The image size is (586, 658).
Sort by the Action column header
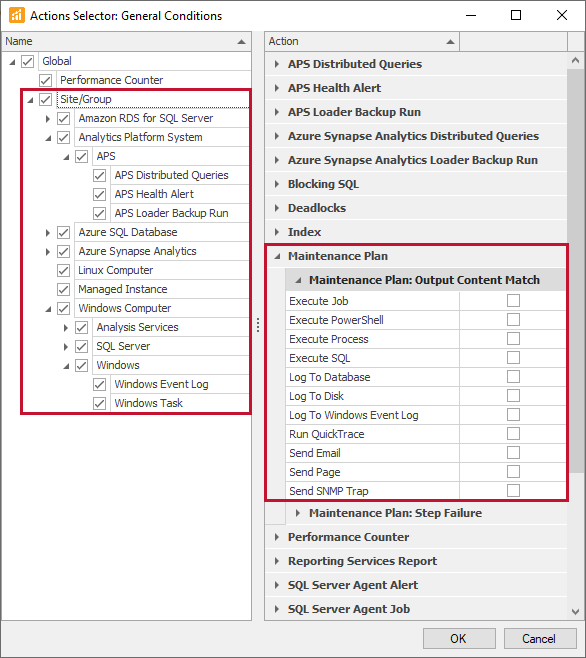pos(362,42)
